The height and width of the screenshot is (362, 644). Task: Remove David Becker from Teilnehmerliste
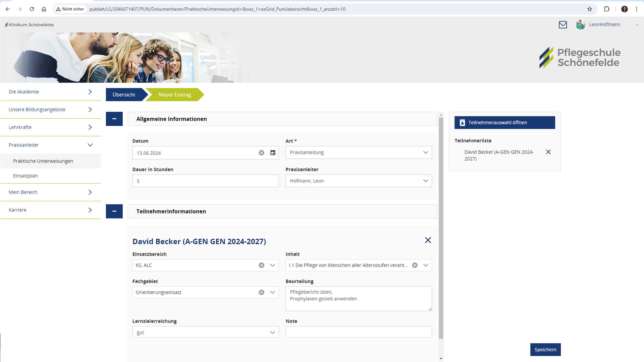click(548, 152)
